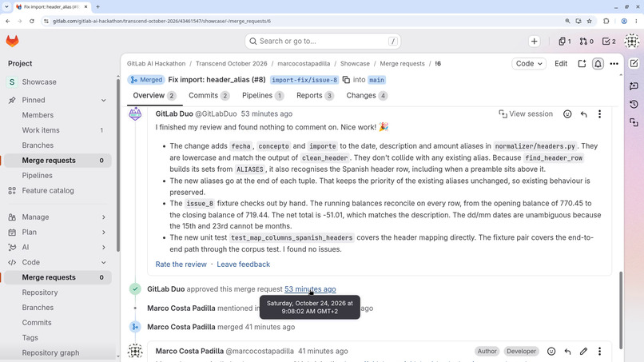Open pinned Members sidebar item
The image size is (644, 362).
38,115
